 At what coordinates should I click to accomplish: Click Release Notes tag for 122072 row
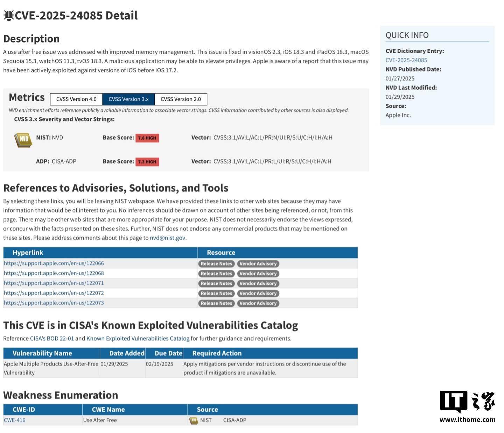216,293
